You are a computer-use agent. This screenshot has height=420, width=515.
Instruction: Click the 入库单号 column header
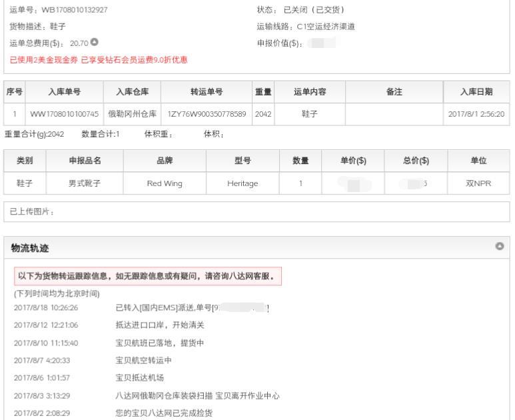pos(64,92)
